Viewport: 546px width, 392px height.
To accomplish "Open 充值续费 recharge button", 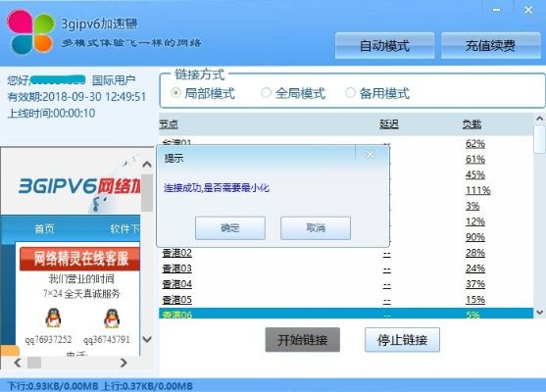I will 491,46.
